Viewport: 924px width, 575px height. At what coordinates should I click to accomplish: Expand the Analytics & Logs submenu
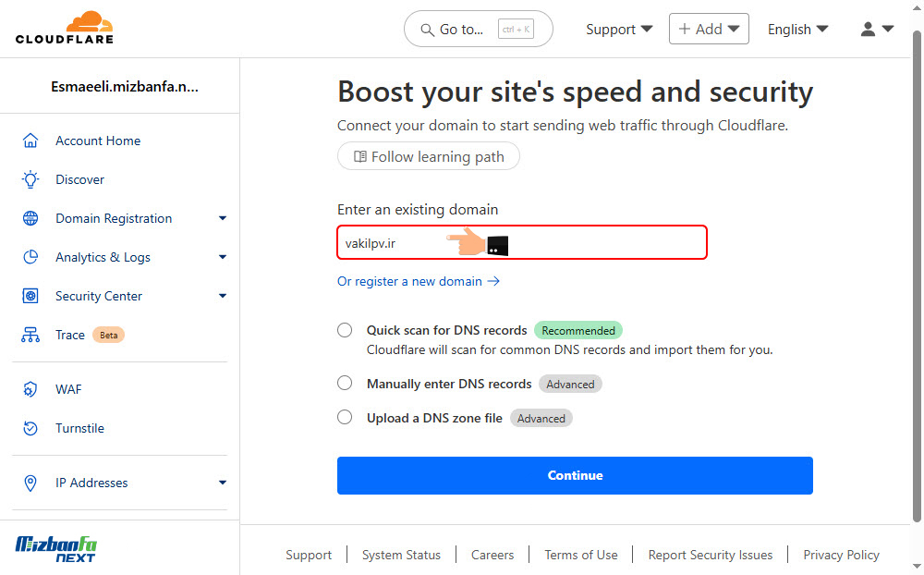point(222,257)
